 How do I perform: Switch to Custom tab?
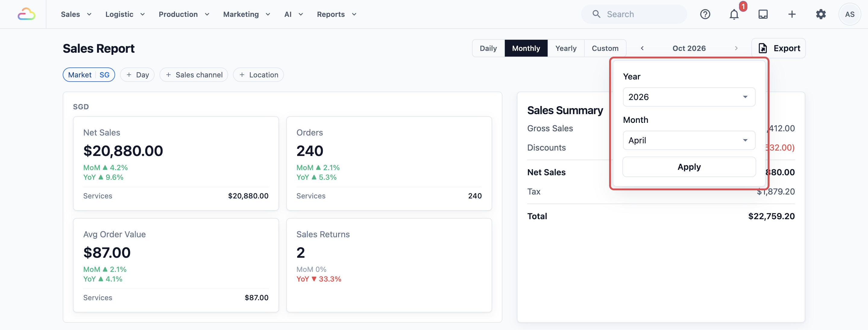tap(605, 48)
